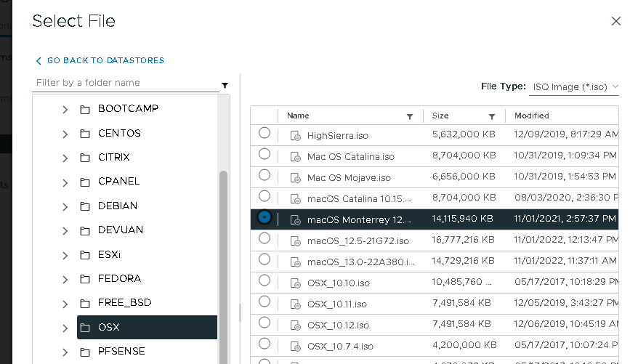This screenshot has height=364, width=630.
Task: Sort the file list by Size column
Action: (440, 116)
